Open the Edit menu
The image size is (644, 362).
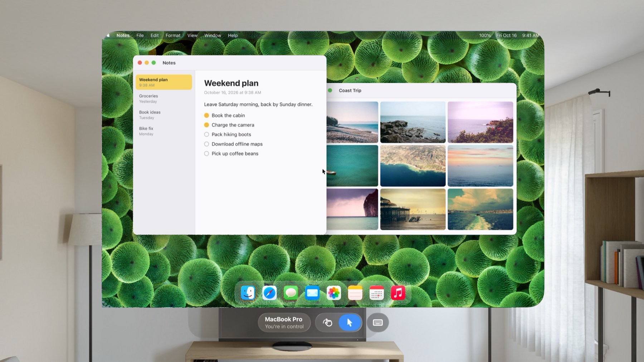[x=155, y=35]
